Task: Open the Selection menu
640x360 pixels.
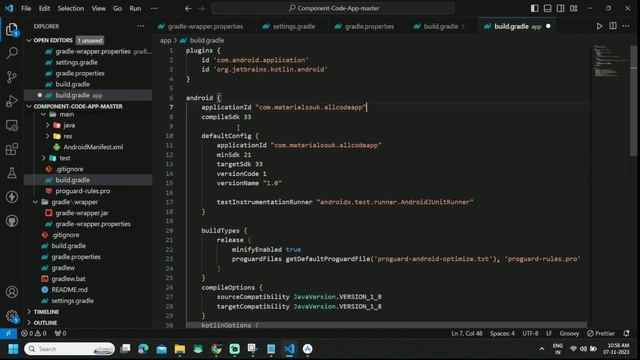Action: tap(71, 8)
